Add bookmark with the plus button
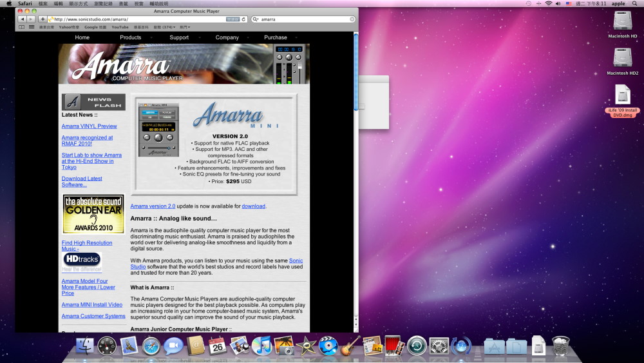Image resolution: width=644 pixels, height=363 pixels. click(43, 19)
